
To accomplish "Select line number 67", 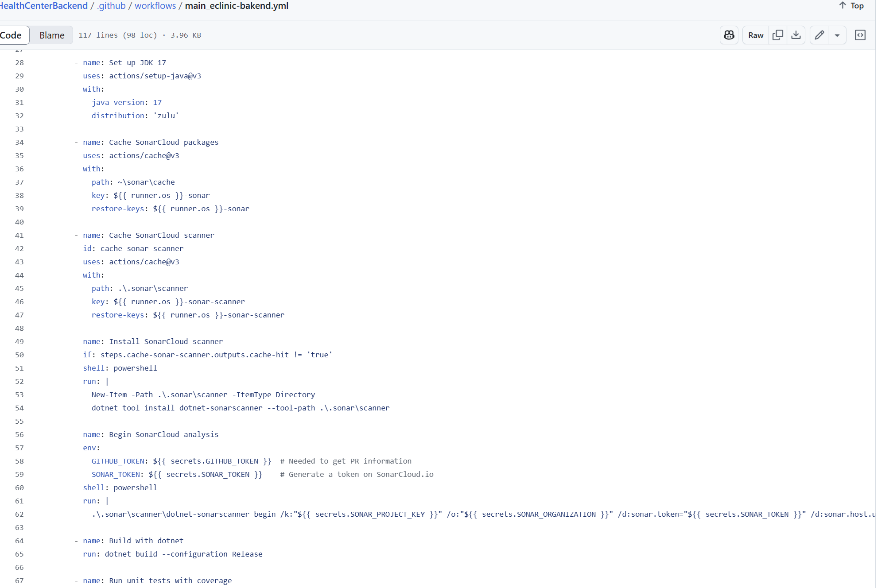I will pos(19,580).
